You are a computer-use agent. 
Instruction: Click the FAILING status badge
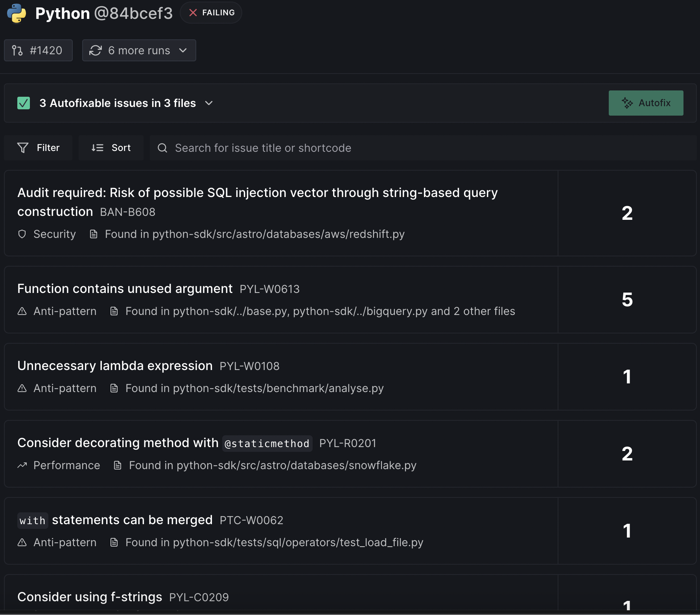(x=211, y=13)
